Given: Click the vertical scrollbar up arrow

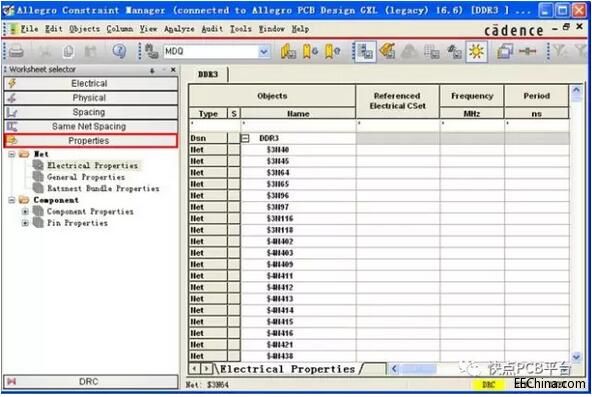Looking at the screenshot, I should click(x=577, y=90).
